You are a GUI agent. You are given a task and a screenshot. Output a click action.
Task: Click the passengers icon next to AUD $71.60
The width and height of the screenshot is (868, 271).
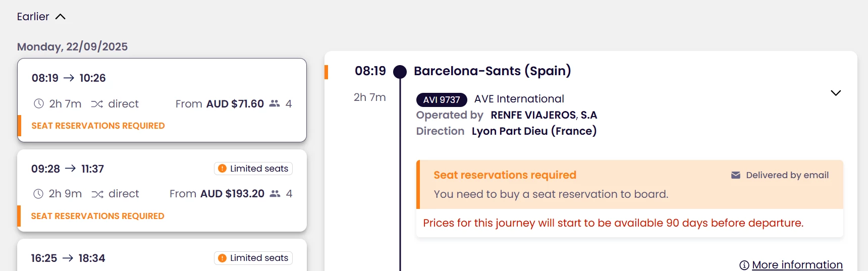click(275, 103)
